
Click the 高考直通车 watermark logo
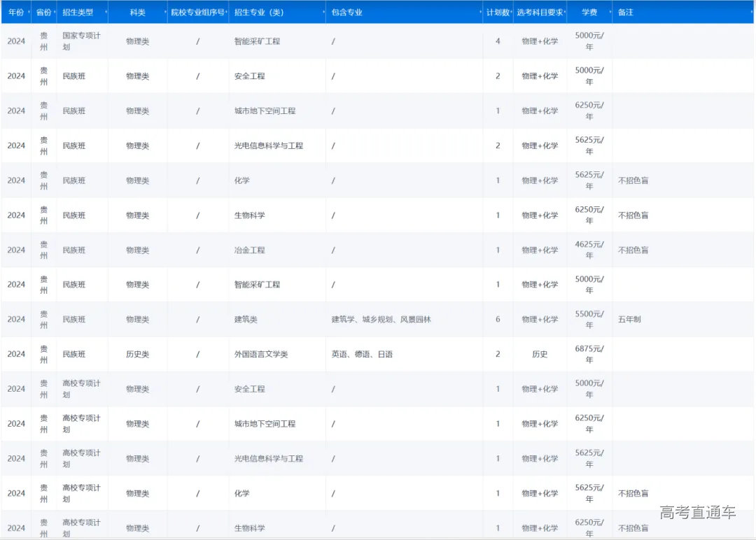[697, 513]
